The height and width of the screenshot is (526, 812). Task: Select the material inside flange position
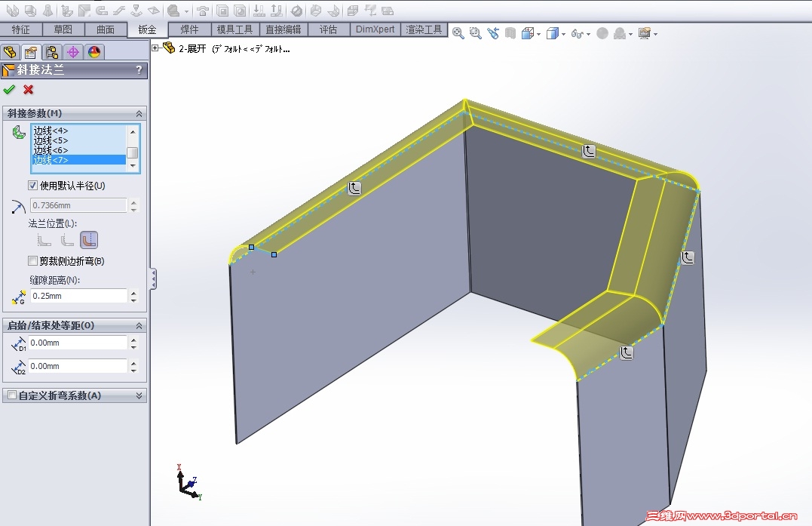click(x=44, y=240)
